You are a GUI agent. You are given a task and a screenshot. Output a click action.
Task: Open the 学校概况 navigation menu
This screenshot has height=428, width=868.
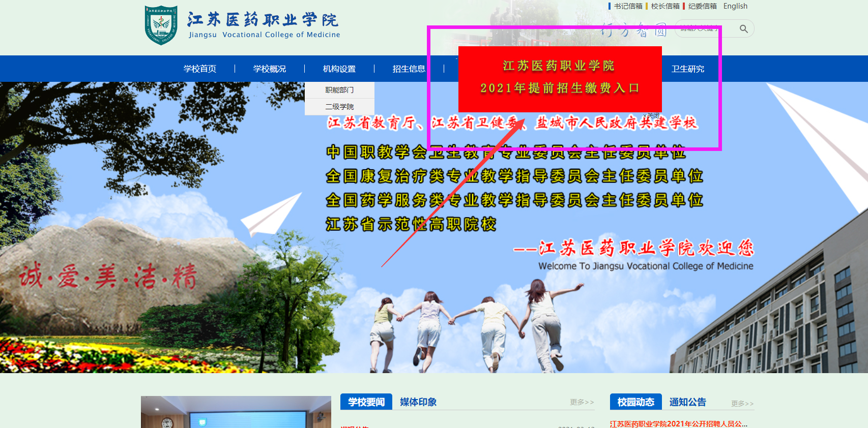270,69
